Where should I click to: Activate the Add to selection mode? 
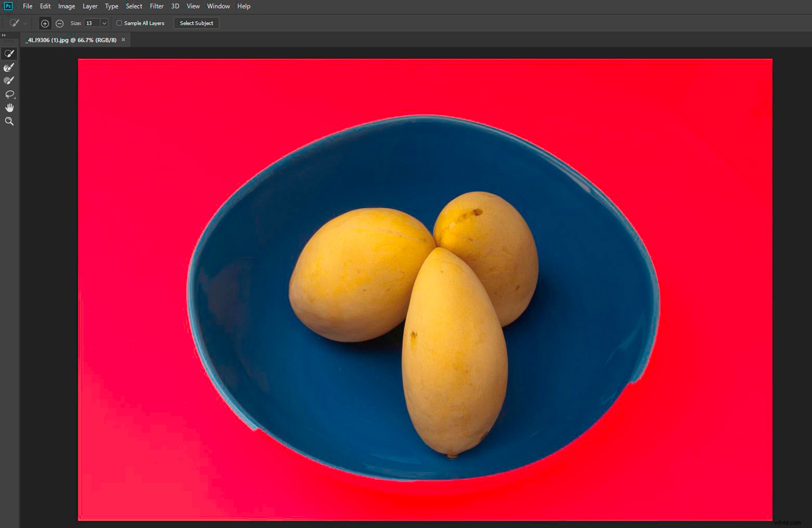click(45, 23)
